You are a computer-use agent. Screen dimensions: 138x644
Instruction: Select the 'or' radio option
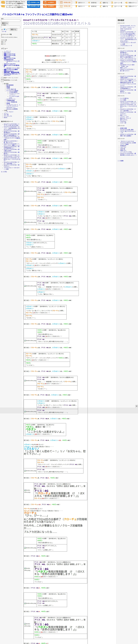[8, 30]
